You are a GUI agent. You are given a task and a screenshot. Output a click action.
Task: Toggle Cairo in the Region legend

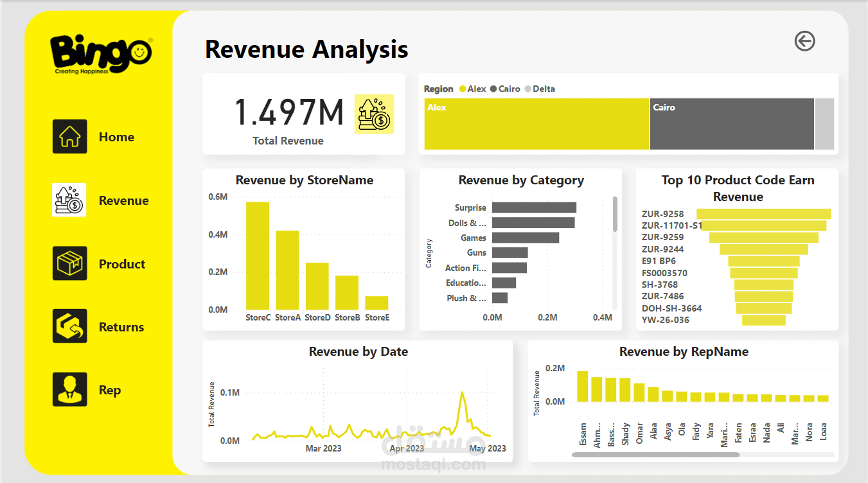508,89
